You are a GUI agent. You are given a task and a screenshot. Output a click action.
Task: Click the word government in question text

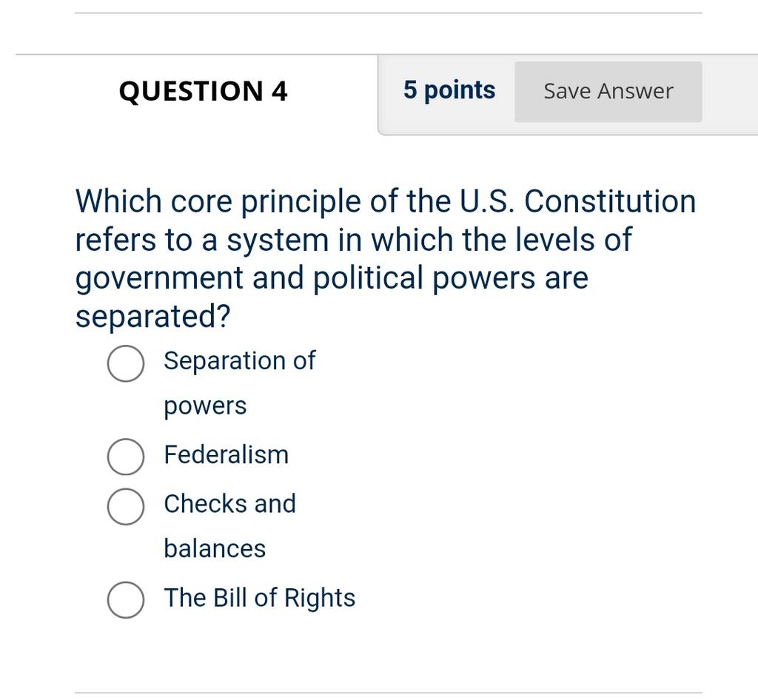pyautogui.click(x=159, y=279)
